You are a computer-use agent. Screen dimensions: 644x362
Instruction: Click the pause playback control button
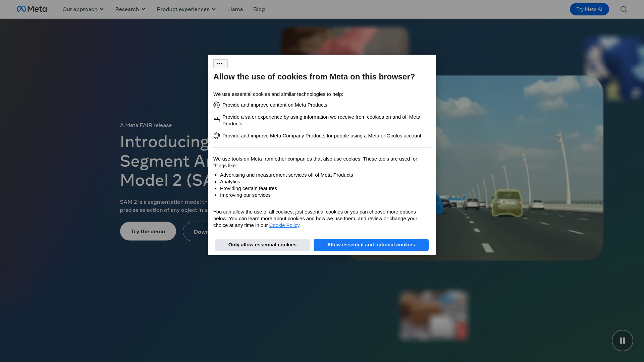pyautogui.click(x=622, y=340)
